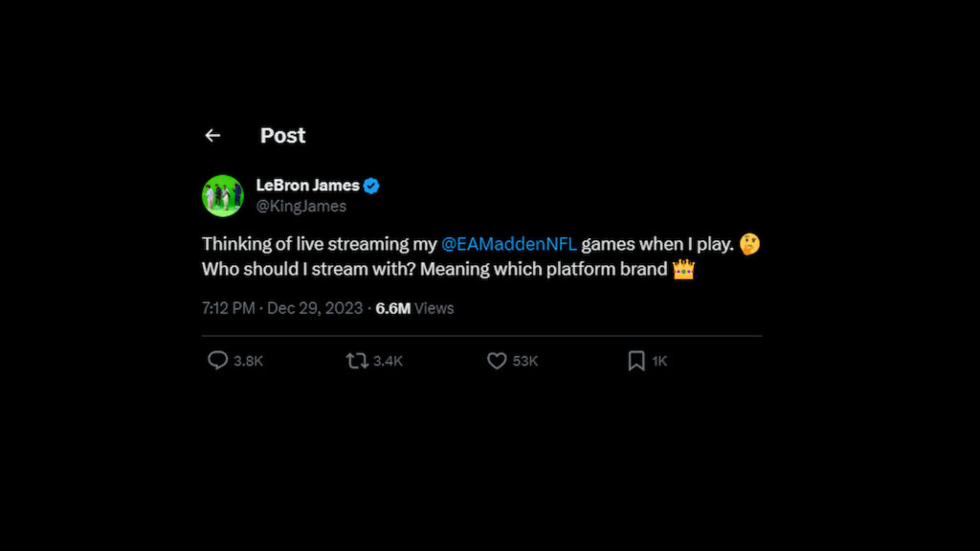Reply to LeBron's post
The height and width of the screenshot is (551, 980).
pos(220,361)
